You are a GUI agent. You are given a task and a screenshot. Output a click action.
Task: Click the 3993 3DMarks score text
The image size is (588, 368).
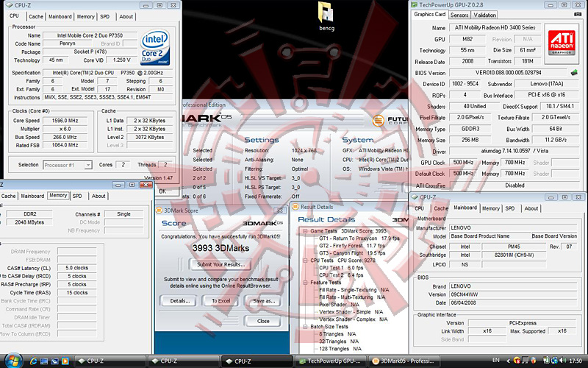(220, 248)
